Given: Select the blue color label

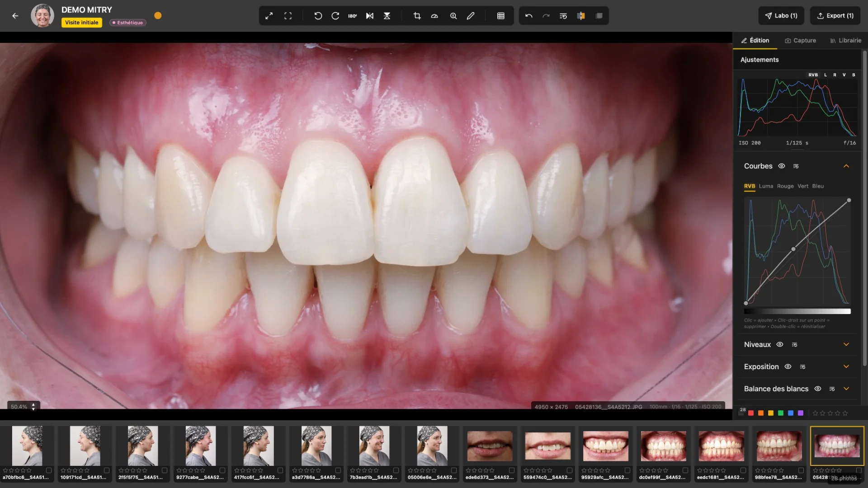Looking at the screenshot, I should tap(791, 413).
